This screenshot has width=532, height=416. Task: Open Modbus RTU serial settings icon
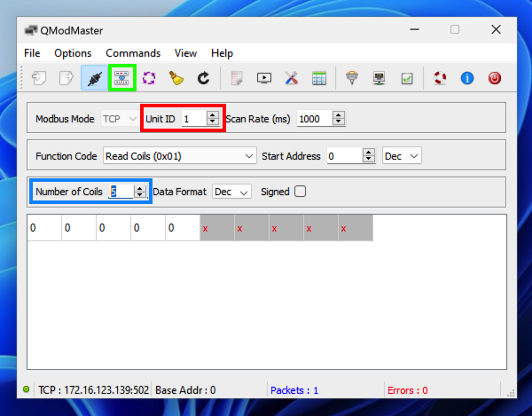pos(352,78)
